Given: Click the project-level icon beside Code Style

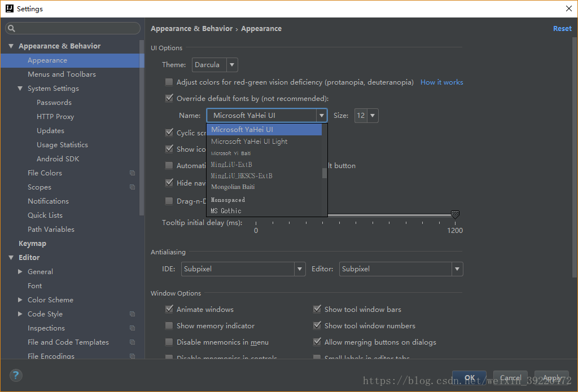Looking at the screenshot, I should (132, 314).
